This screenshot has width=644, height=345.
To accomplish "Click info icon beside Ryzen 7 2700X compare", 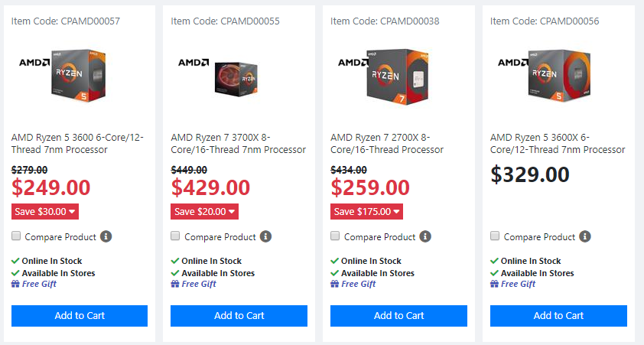I will tap(425, 236).
